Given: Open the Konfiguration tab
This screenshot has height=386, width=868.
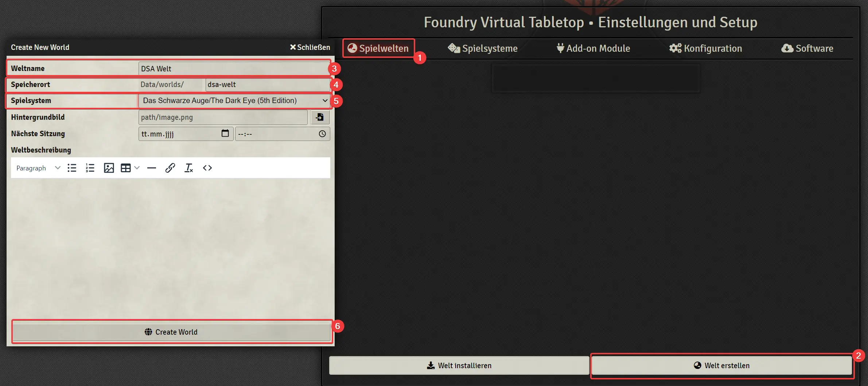Looking at the screenshot, I should coord(705,48).
